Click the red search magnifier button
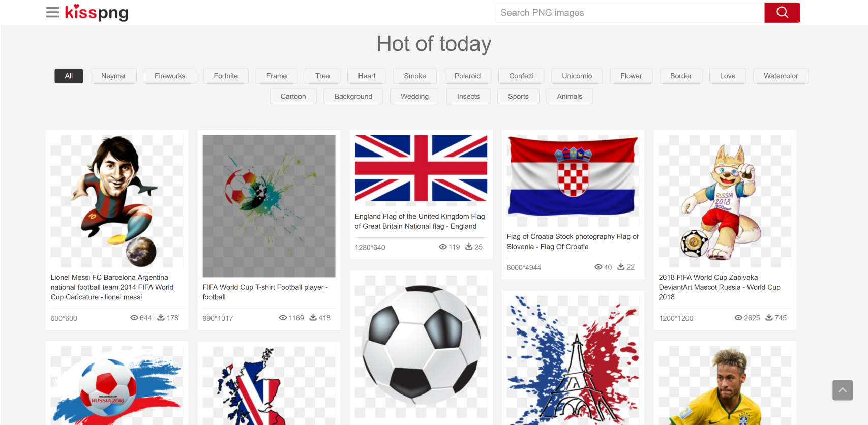The image size is (868, 425). (x=782, y=13)
